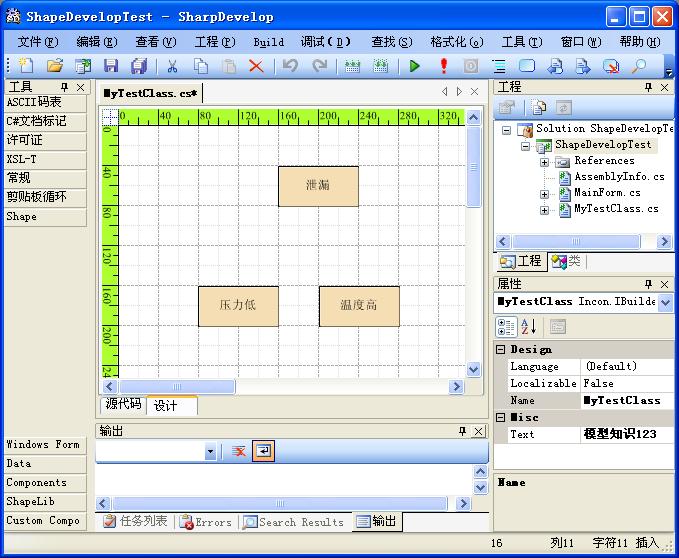Switch to the 类 class view tab
This screenshot has height=558, width=679.
tap(566, 261)
